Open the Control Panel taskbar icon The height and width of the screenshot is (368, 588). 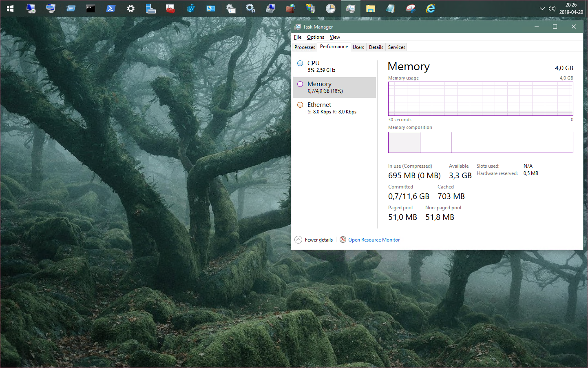[x=210, y=8]
